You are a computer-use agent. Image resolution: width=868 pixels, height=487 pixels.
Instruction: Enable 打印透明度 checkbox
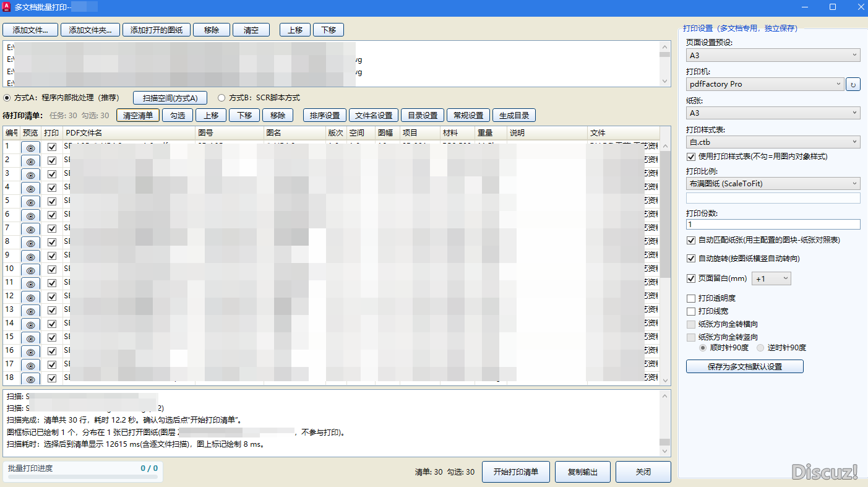[691, 298]
